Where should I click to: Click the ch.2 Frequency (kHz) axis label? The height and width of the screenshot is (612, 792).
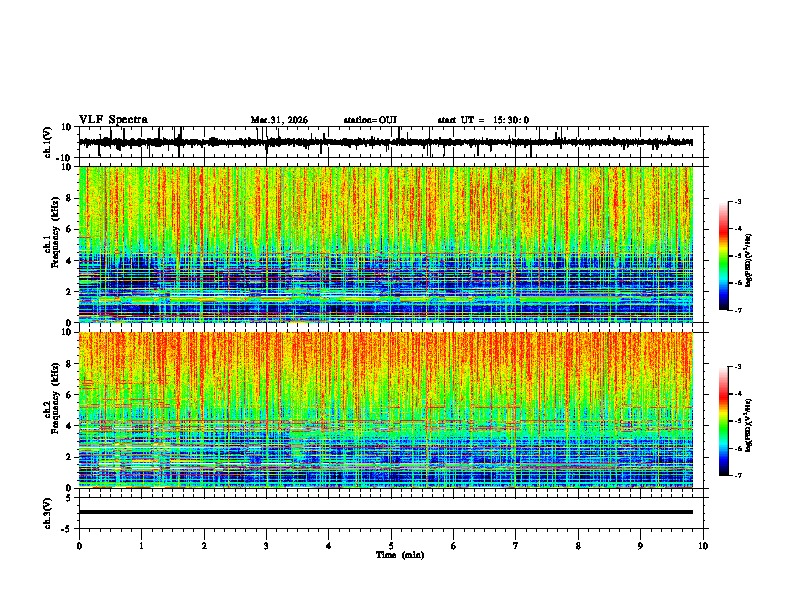(x=53, y=398)
